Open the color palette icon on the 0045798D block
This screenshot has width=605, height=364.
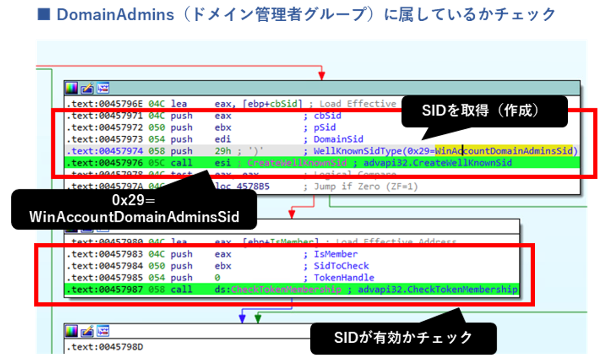[x=72, y=332]
